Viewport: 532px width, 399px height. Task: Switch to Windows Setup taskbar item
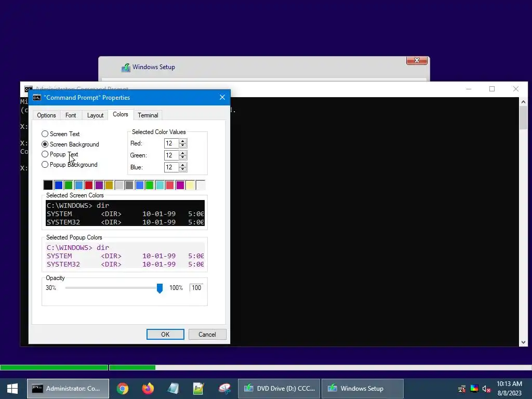pyautogui.click(x=362, y=389)
